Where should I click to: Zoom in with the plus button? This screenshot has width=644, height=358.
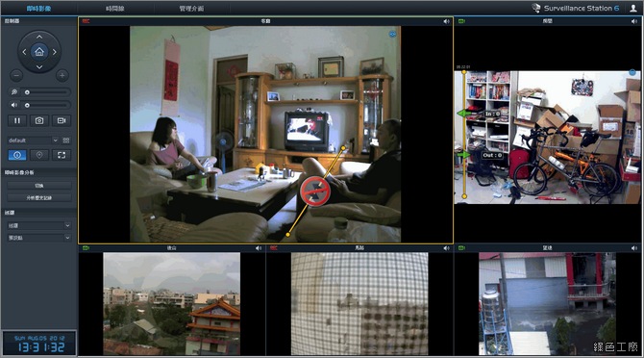pos(62,75)
